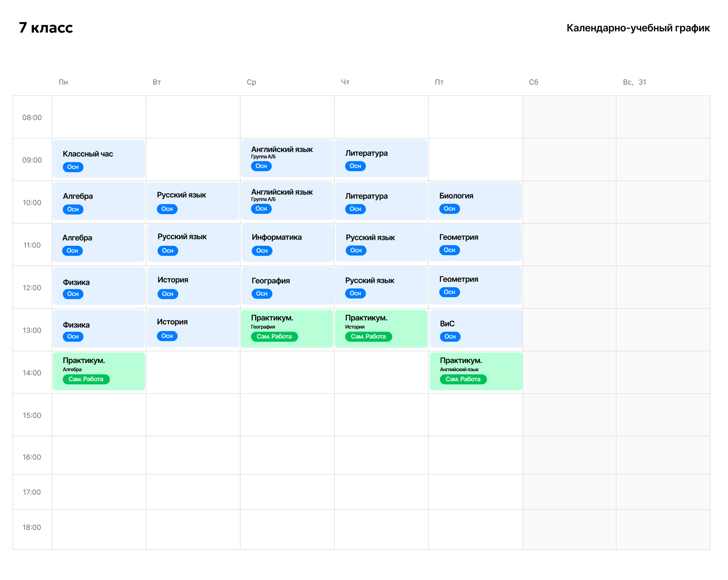Select the Ср day column header
This screenshot has height=580, width=728.
coord(252,82)
